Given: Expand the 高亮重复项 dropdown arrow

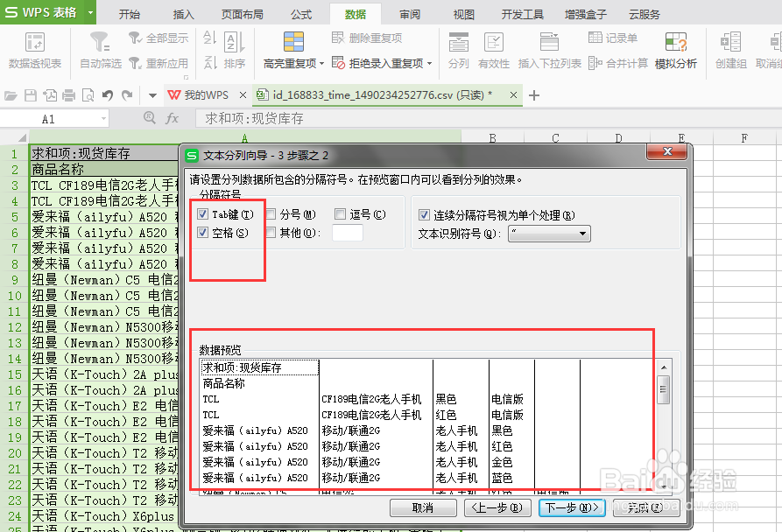Looking at the screenshot, I should pyautogui.click(x=321, y=64).
